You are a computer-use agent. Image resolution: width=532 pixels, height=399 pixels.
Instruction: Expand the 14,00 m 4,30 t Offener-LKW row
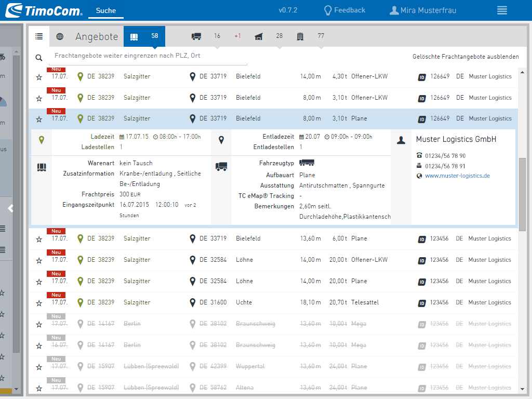273,77
